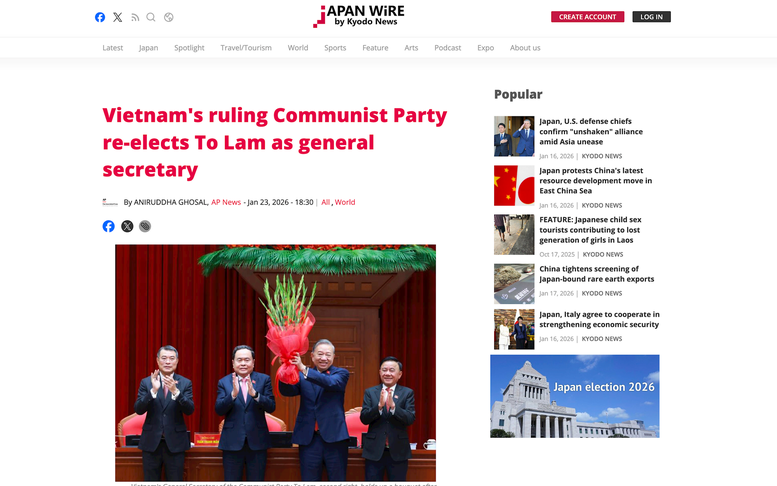Select the Podcast nav item
This screenshot has height=486, width=777.
(x=447, y=48)
